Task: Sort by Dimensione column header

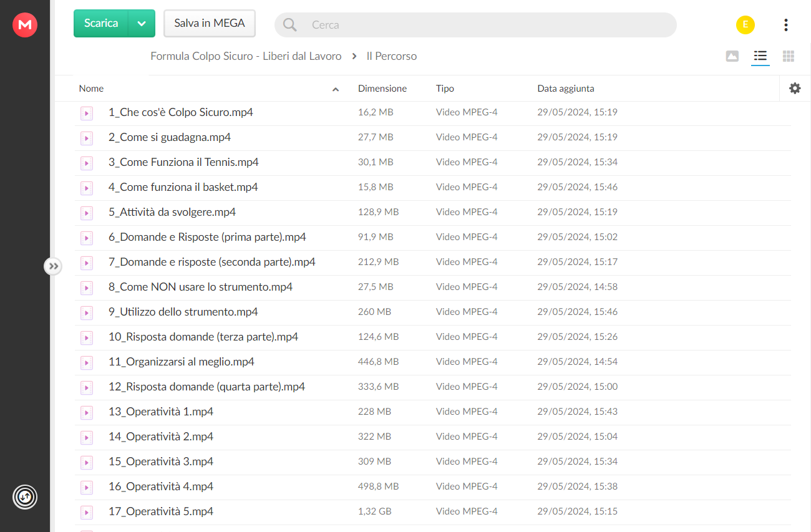Action: [382, 89]
